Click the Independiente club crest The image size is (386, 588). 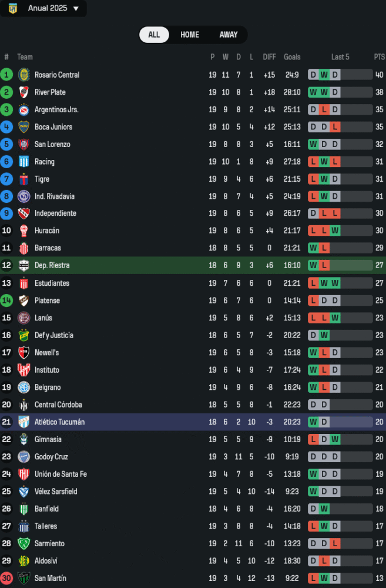tap(24, 213)
